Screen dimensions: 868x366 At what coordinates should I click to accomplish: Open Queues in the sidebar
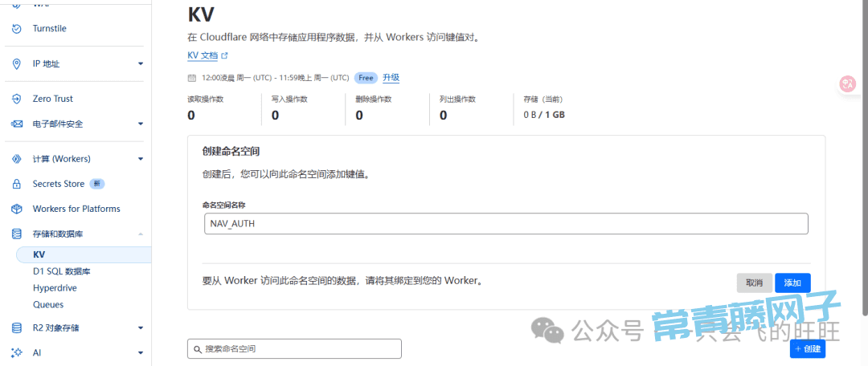(48, 305)
